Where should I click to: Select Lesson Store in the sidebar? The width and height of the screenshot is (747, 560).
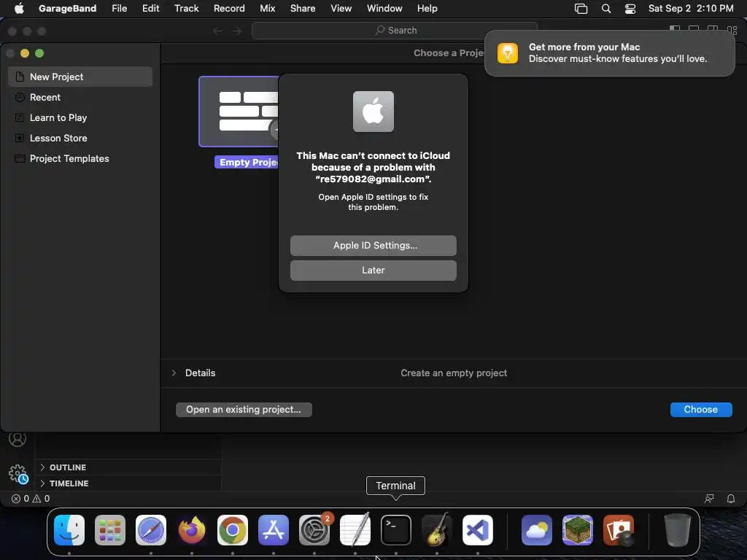pyautogui.click(x=80, y=138)
